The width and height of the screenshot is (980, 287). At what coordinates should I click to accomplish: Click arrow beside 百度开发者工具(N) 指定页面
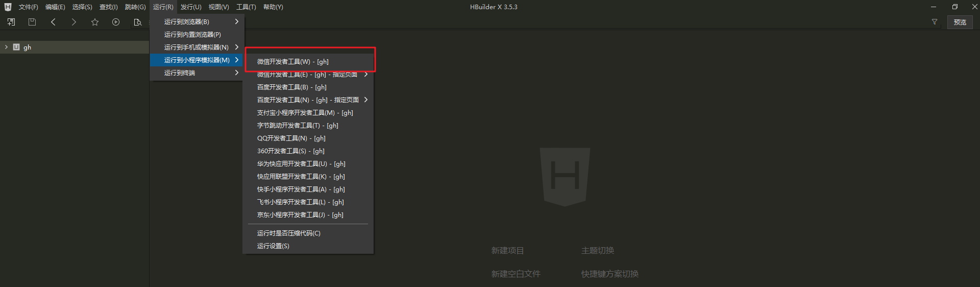click(x=366, y=100)
